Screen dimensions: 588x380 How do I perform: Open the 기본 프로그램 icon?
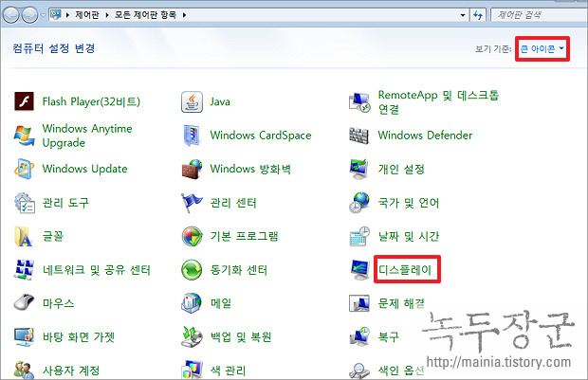192,237
